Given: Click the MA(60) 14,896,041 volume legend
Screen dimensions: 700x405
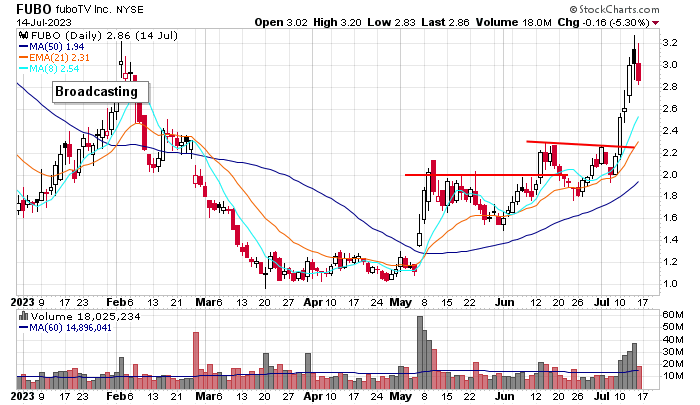Looking at the screenshot, I should [x=65, y=328].
